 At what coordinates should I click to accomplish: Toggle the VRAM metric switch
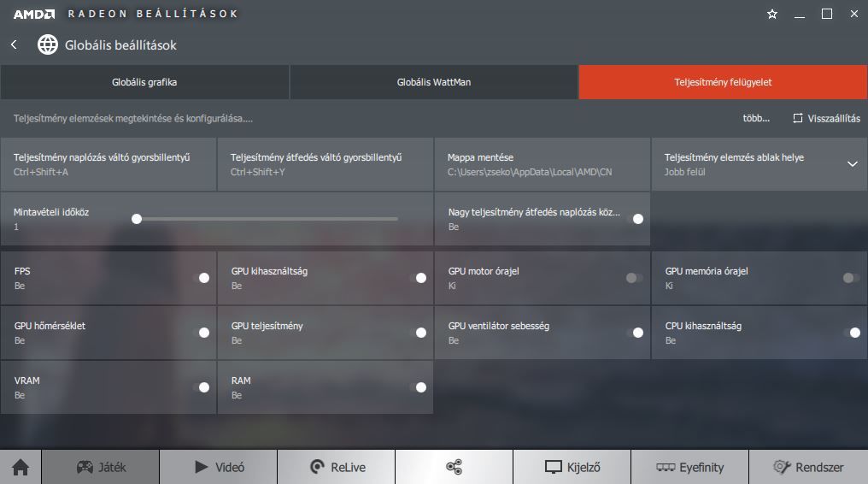[x=201, y=387]
